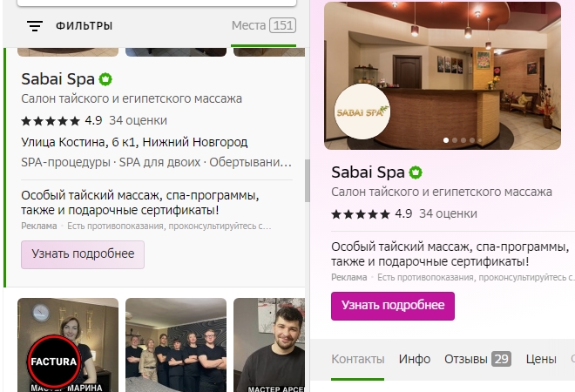Viewport: 575px width, 392px height.
Task: Switch to the Инфо tab
Action: (415, 359)
